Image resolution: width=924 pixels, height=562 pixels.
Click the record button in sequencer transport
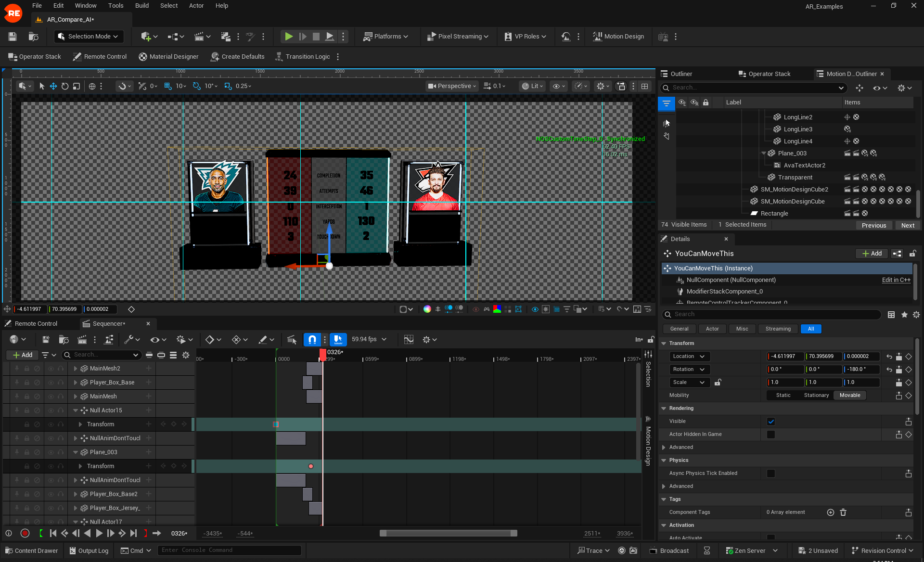(25, 533)
